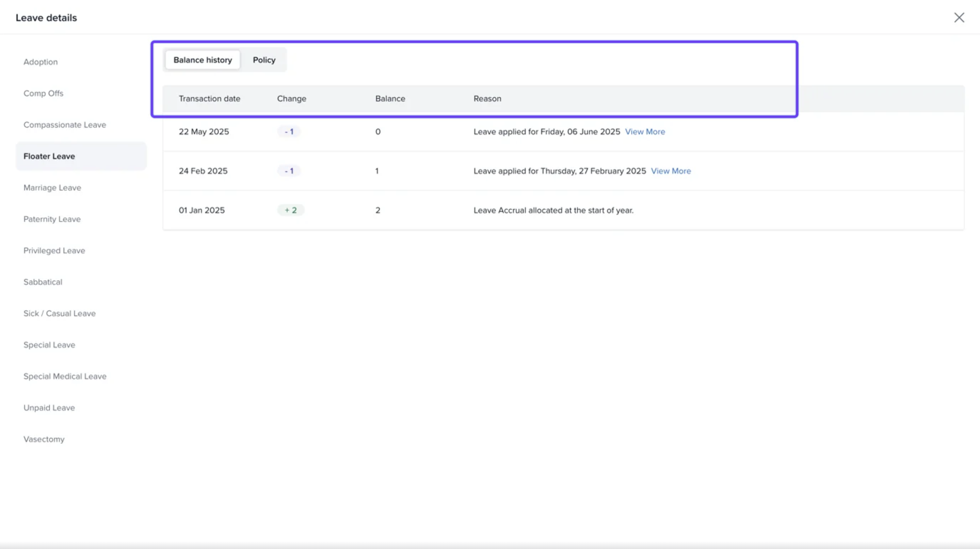Select Vasectomy leave type

tap(44, 439)
